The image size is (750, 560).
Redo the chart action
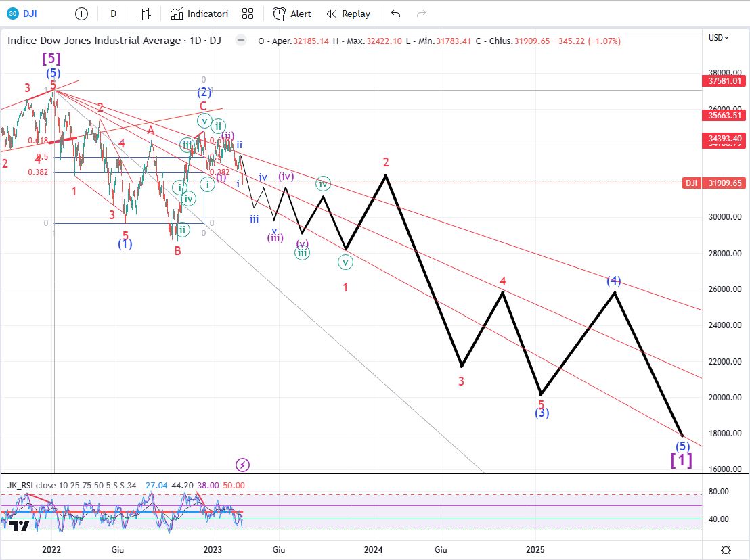(x=421, y=14)
